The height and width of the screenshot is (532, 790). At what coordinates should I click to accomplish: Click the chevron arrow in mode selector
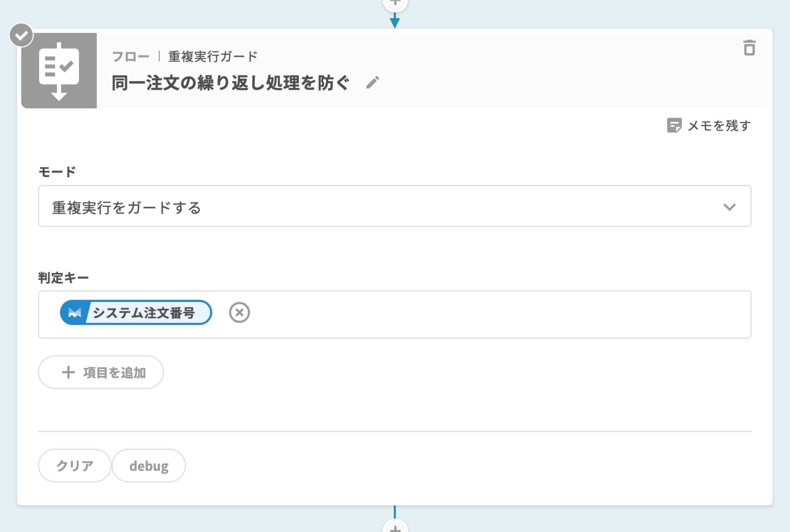729,207
